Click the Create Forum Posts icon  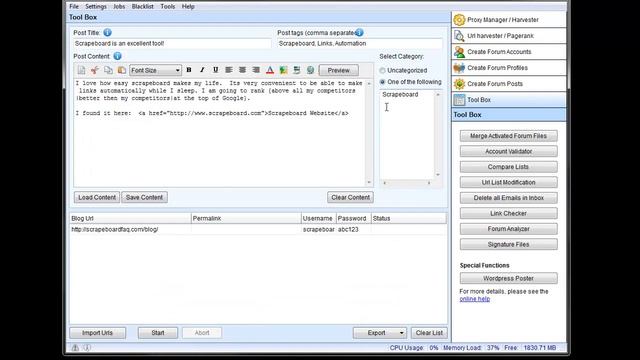(x=459, y=84)
